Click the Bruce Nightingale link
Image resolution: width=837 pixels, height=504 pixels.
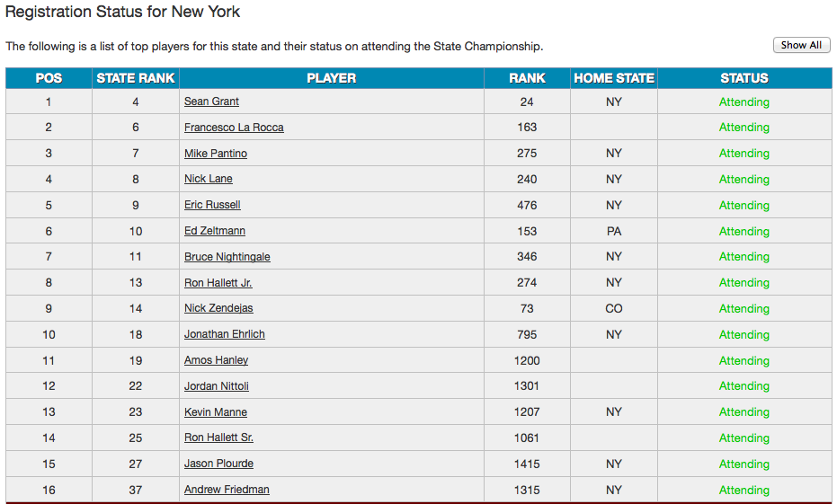pyautogui.click(x=227, y=257)
